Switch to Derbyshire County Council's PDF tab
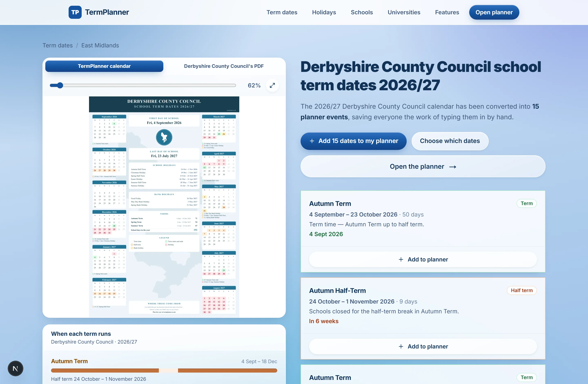 click(x=224, y=66)
